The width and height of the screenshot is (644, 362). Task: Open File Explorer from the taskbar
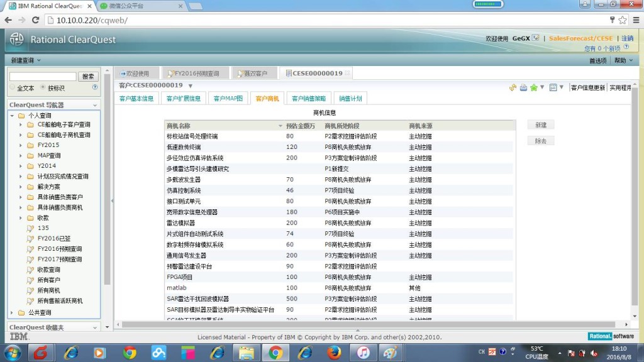click(246, 353)
